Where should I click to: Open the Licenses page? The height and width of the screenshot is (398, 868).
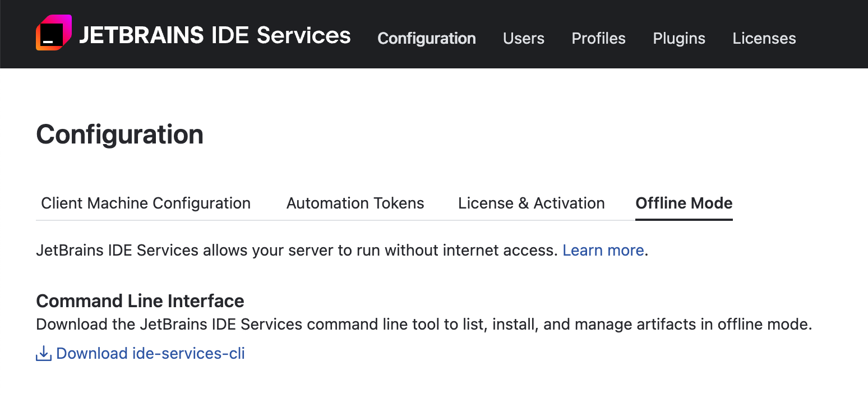[x=764, y=38]
